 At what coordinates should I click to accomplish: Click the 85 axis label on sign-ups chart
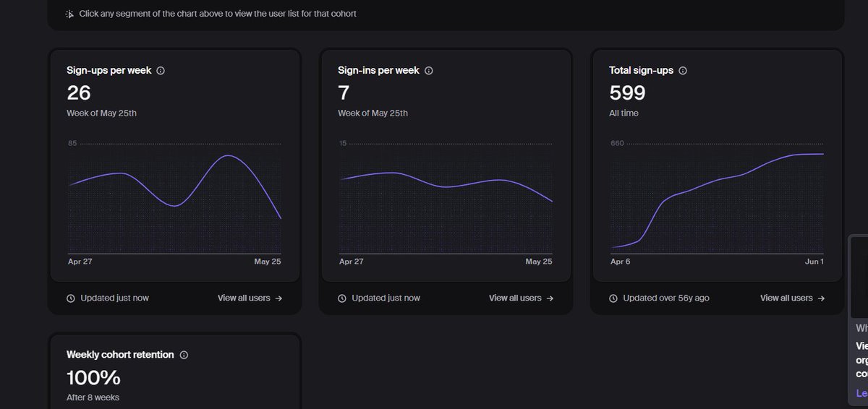[x=72, y=143]
